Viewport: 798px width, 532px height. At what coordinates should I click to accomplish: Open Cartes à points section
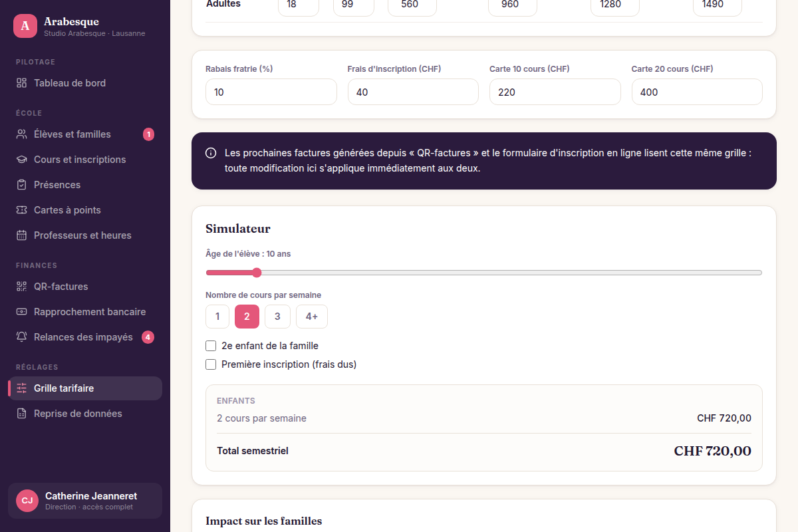(85, 210)
